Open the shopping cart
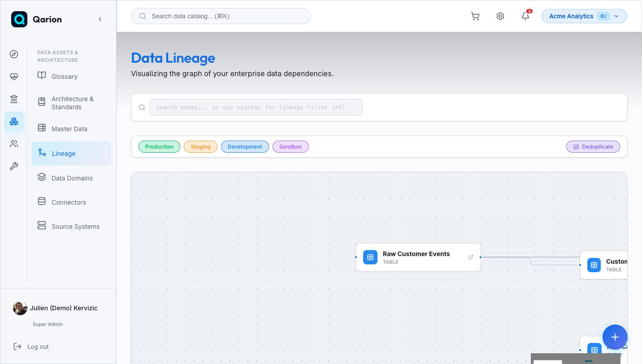The width and height of the screenshot is (642, 364). [475, 16]
